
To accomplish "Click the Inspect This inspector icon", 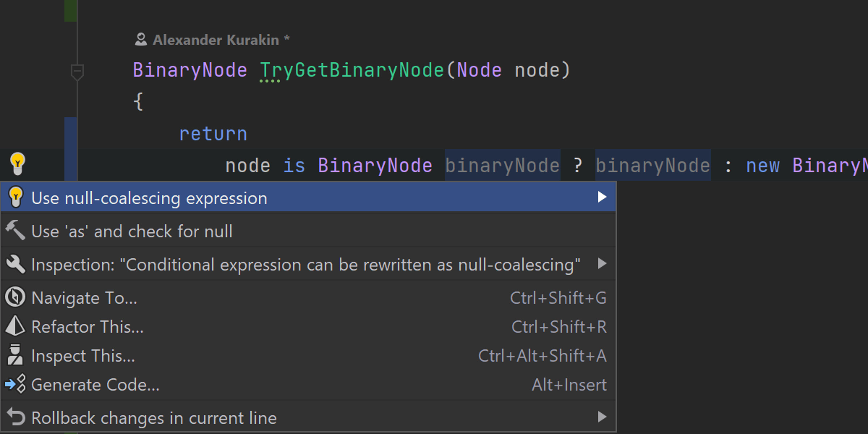I will click(15, 355).
